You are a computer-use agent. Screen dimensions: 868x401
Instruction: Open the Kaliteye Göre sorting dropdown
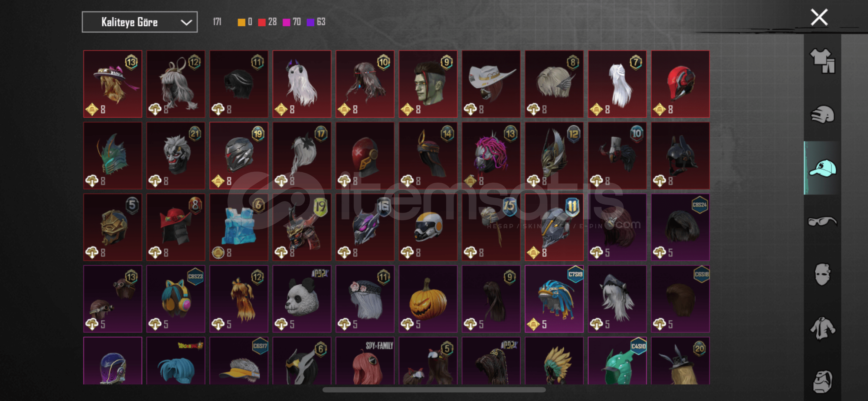point(140,22)
